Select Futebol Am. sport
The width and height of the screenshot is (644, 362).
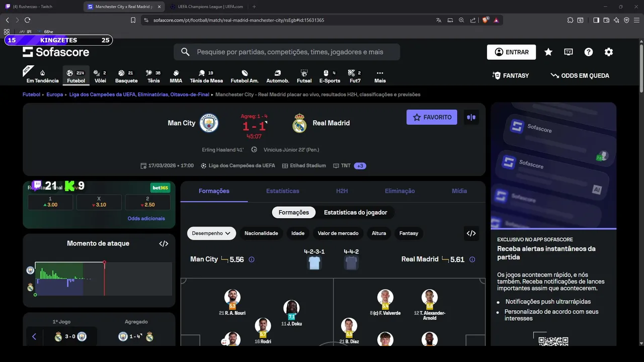(x=245, y=76)
